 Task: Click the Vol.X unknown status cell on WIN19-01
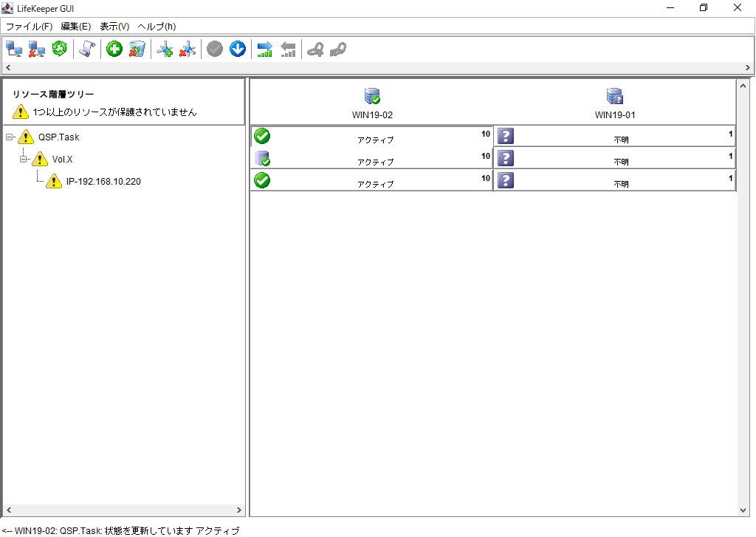[x=614, y=158]
